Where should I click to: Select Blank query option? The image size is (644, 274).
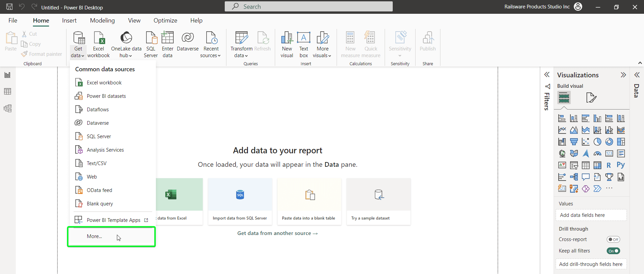[x=113, y=204]
